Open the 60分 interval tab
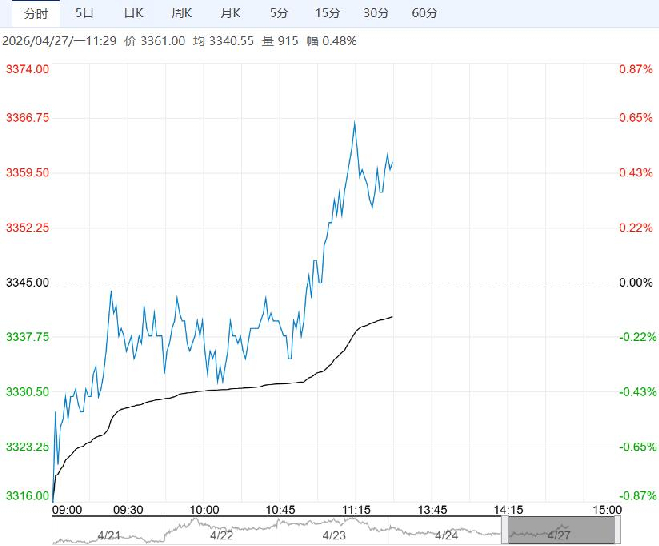 (424, 13)
